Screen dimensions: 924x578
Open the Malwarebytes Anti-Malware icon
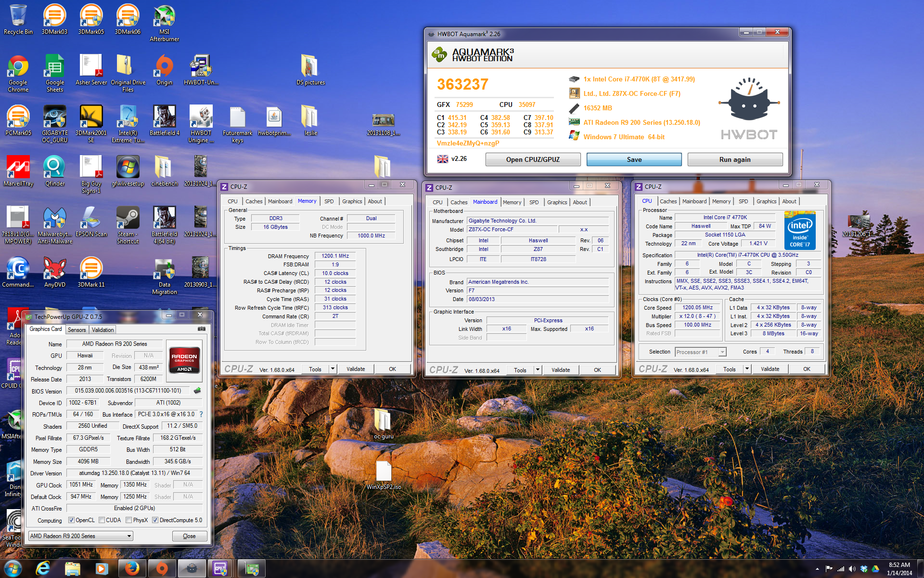(54, 225)
